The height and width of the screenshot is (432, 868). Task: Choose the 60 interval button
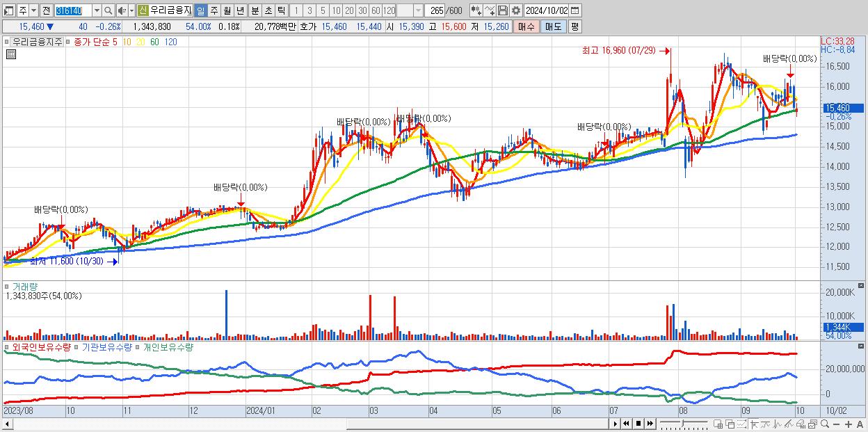click(376, 10)
